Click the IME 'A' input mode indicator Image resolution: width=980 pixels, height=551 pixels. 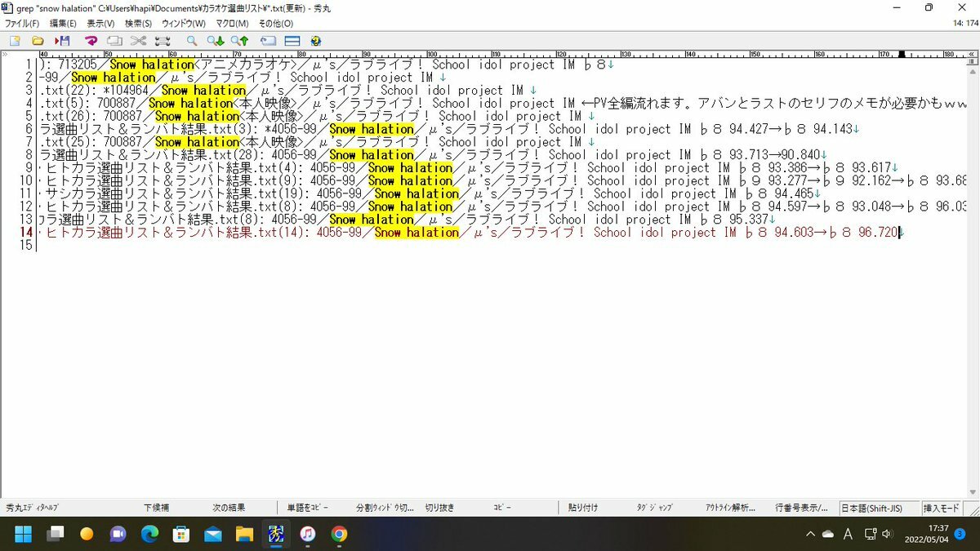848,534
